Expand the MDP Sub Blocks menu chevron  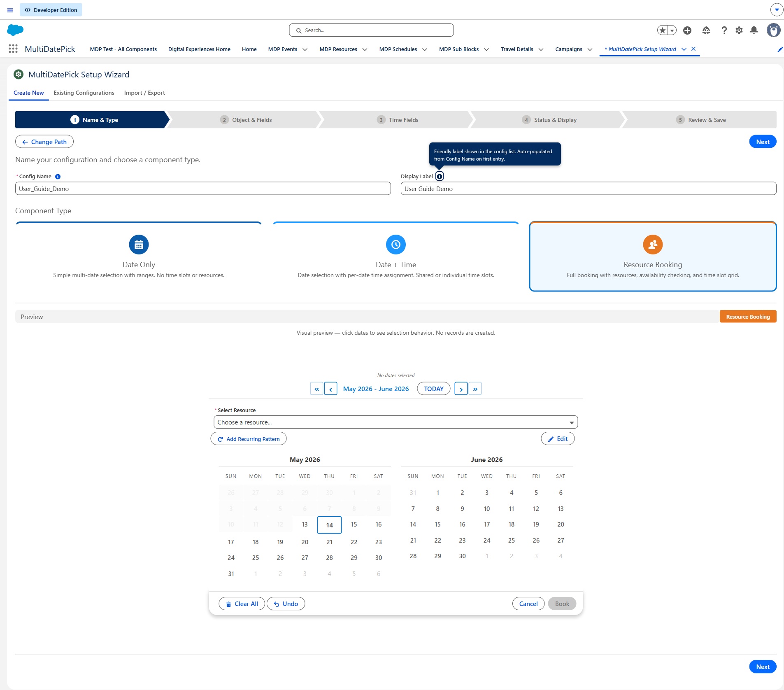pos(486,49)
